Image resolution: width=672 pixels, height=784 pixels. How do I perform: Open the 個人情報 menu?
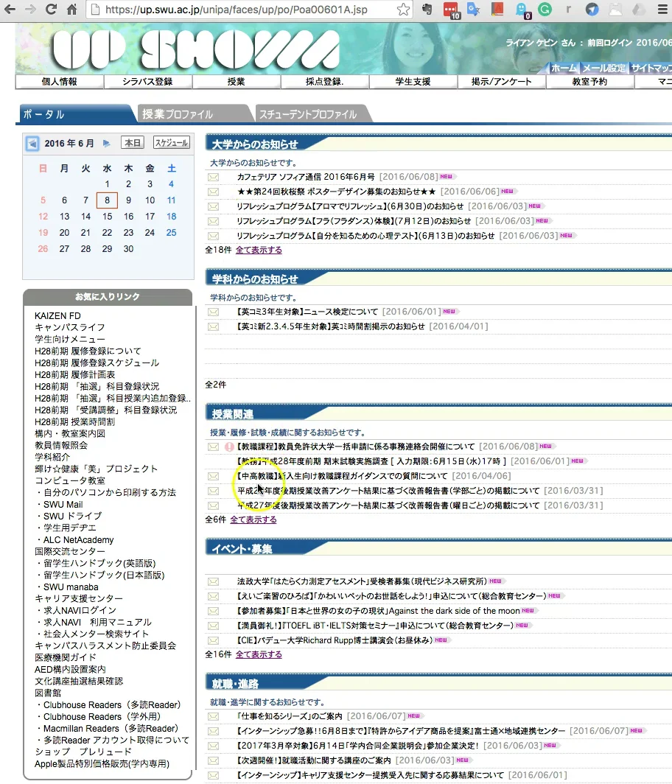60,82
